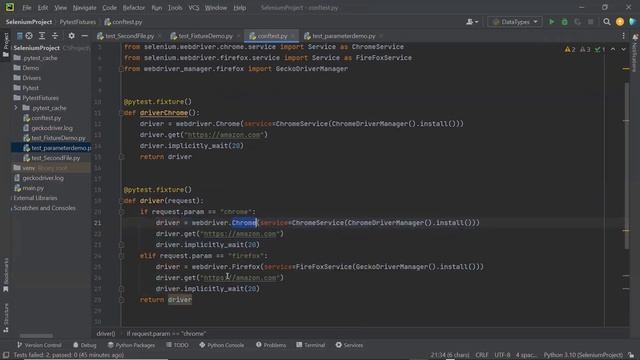
Task: Open the Tools menu
Action: click(x=175, y=8)
